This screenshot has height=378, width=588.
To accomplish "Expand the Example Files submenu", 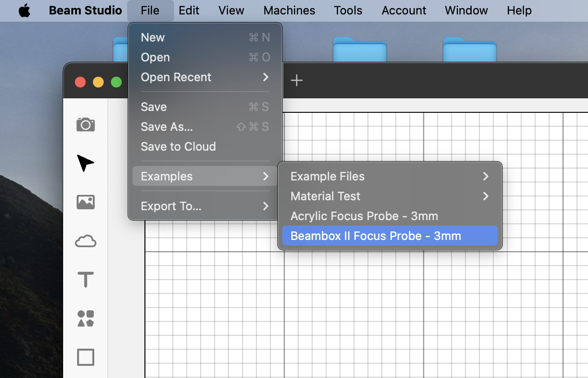I will [390, 176].
